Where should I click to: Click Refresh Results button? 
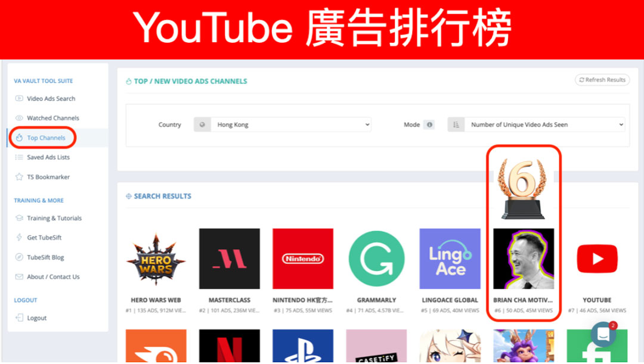pyautogui.click(x=602, y=80)
